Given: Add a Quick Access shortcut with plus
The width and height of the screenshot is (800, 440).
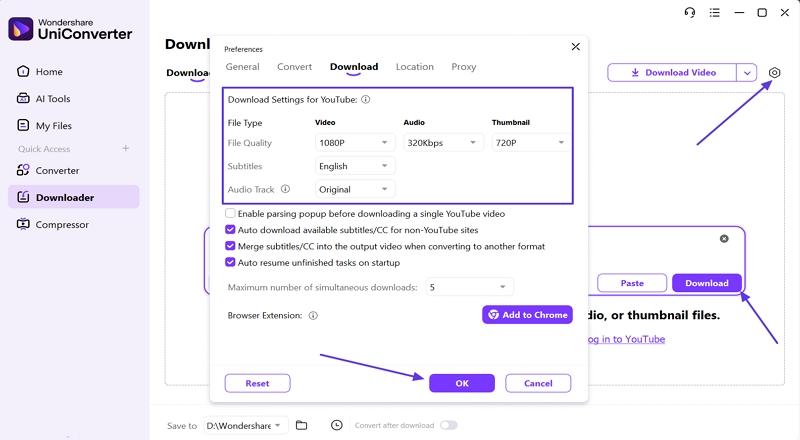Looking at the screenshot, I should (x=126, y=149).
